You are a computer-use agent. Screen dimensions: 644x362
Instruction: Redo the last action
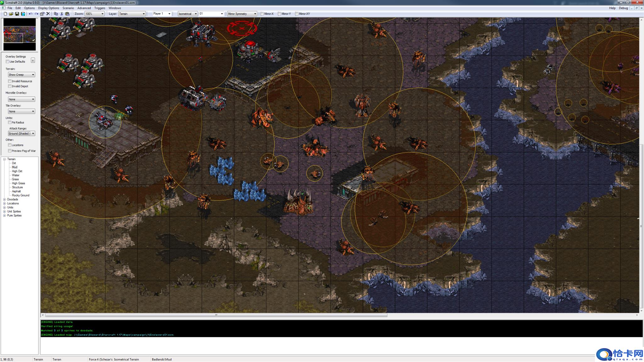(x=36, y=14)
